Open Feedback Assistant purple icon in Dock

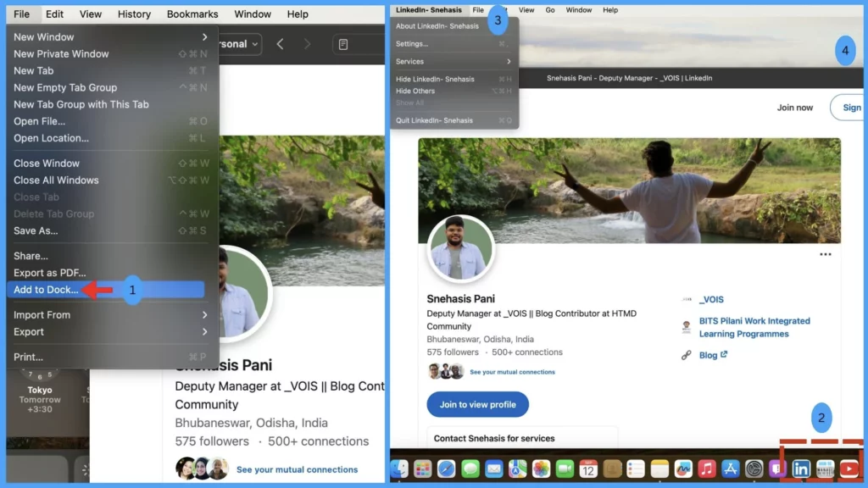[777, 469]
